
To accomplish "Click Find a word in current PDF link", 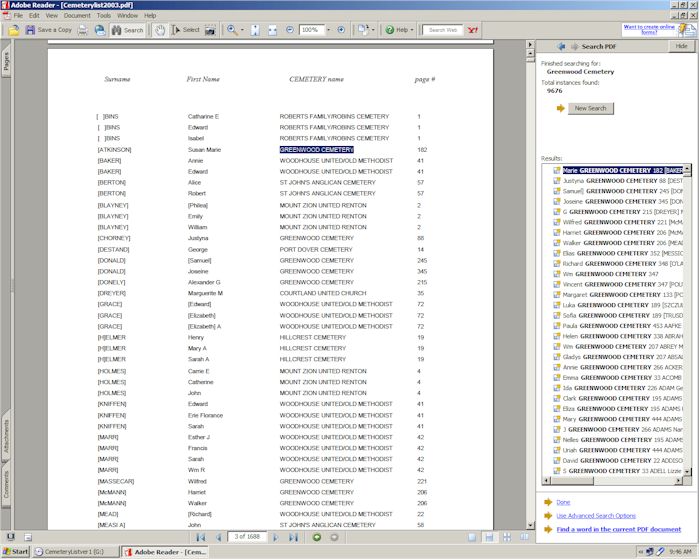I will tap(619, 530).
